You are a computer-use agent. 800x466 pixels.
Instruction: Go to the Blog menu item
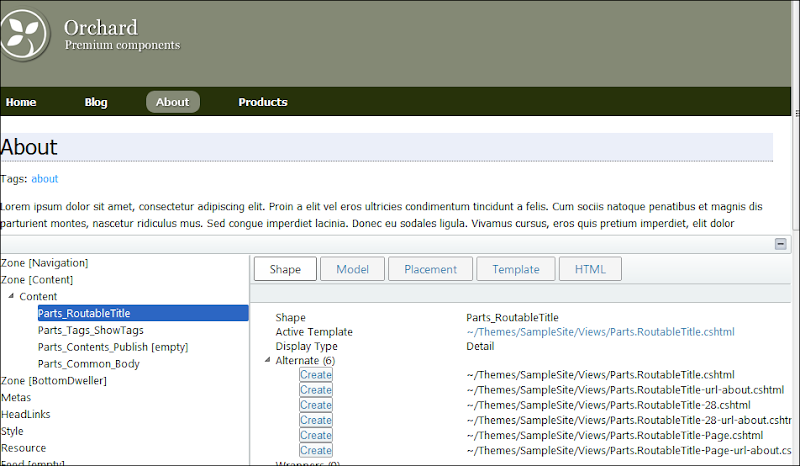(x=96, y=102)
